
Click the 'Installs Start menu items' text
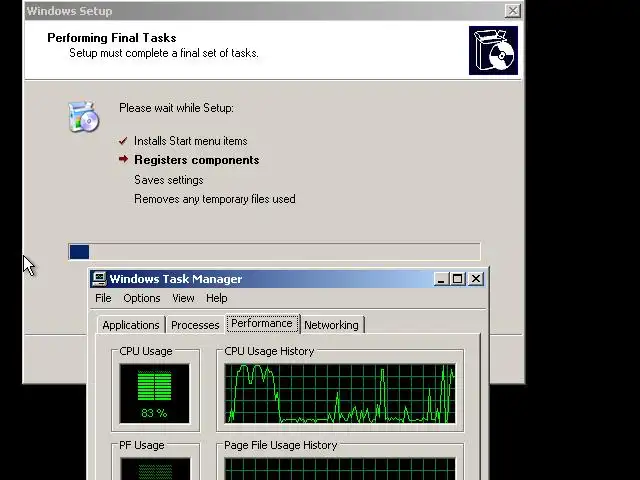[x=191, y=141]
